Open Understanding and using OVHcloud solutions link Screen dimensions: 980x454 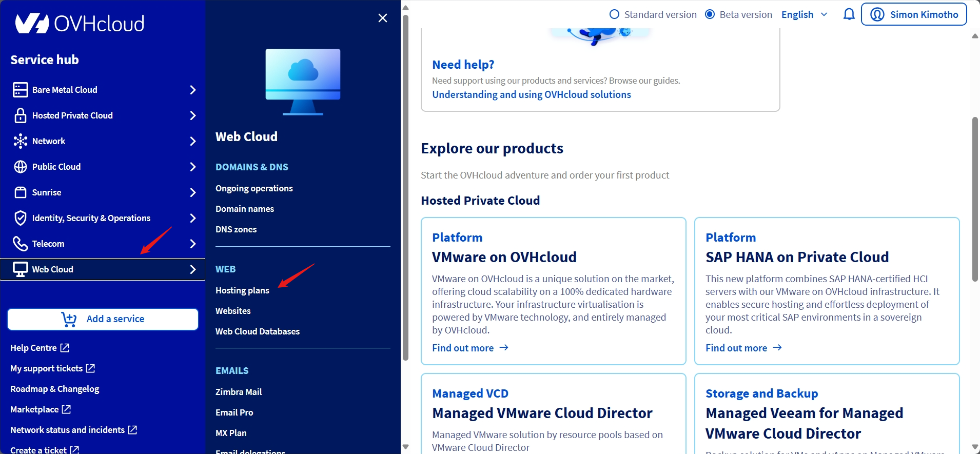531,94
